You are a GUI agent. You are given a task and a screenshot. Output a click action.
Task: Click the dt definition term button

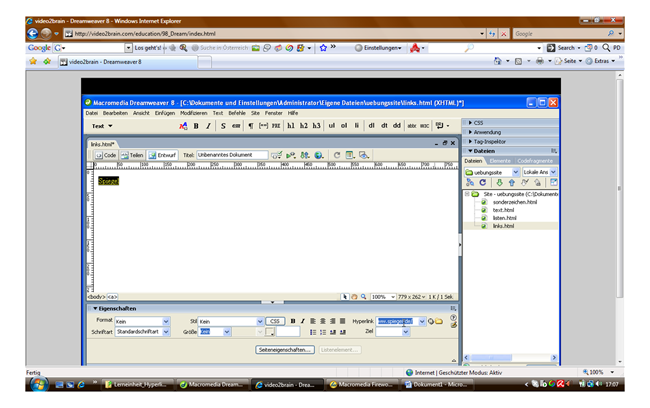pyautogui.click(x=384, y=126)
